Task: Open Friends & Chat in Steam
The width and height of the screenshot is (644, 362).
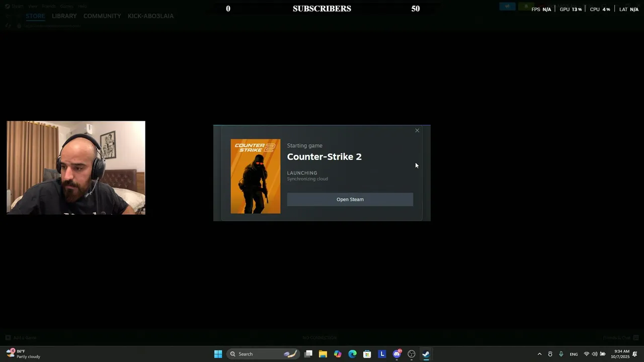Action: (620, 338)
